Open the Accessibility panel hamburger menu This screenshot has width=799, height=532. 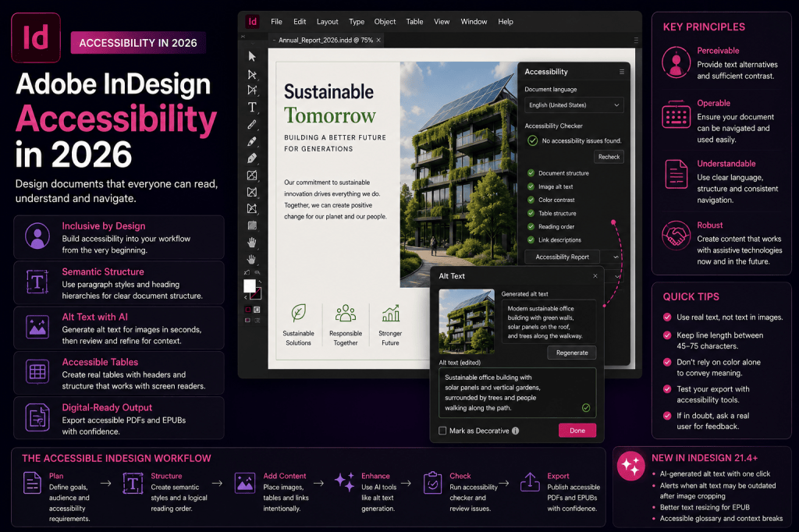click(622, 72)
